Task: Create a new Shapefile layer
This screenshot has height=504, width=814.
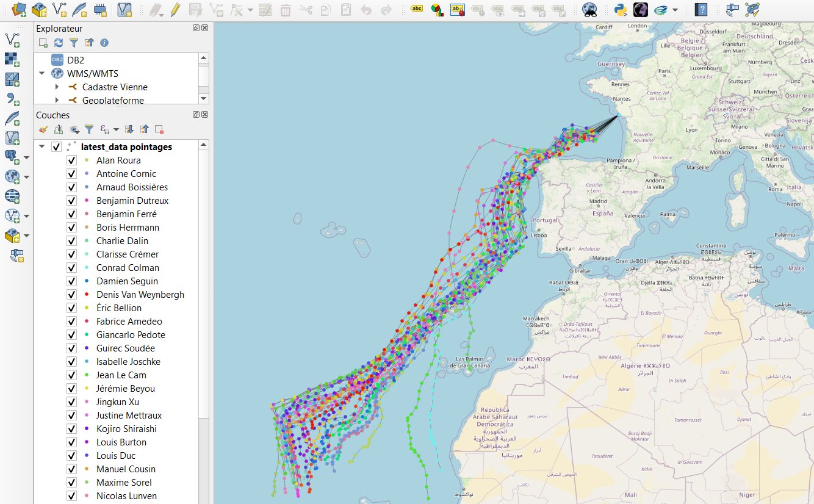Action: point(59,9)
